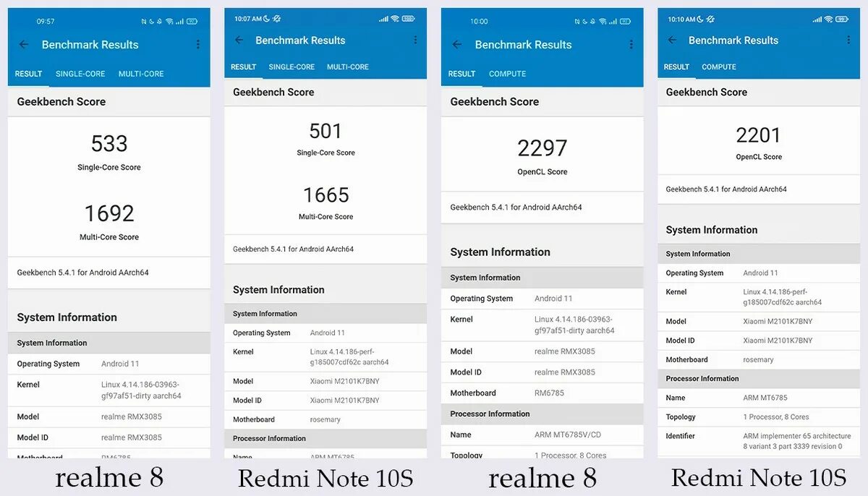Tap Model realme RMX3085 row, 10:00 screen
Screen dimensions: 868x496
pos(542,351)
